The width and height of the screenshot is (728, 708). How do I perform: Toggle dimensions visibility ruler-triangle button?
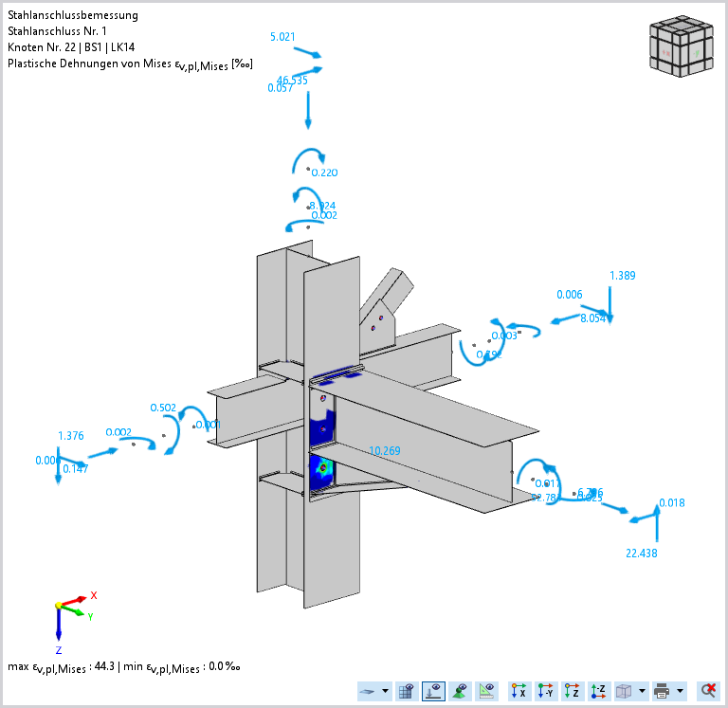486,691
